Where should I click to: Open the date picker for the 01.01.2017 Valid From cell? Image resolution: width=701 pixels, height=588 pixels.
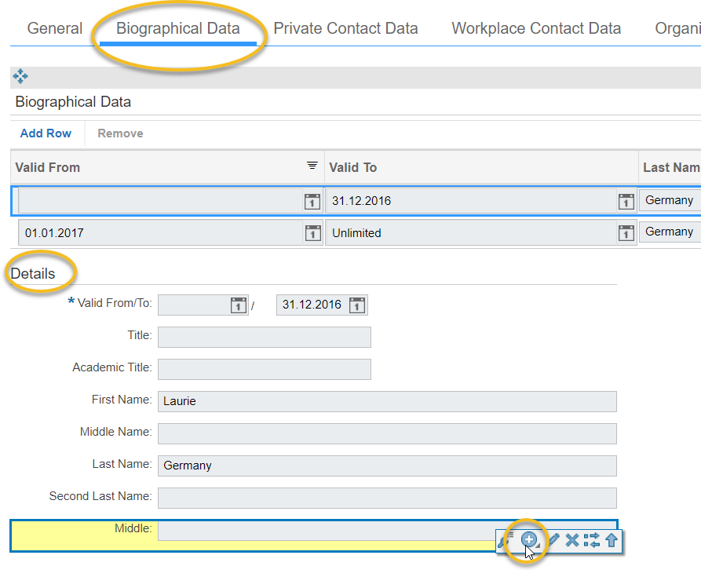tap(312, 232)
